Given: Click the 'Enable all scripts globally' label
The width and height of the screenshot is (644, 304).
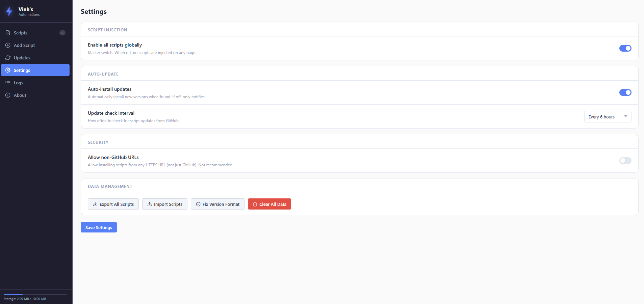Looking at the screenshot, I should [x=115, y=45].
